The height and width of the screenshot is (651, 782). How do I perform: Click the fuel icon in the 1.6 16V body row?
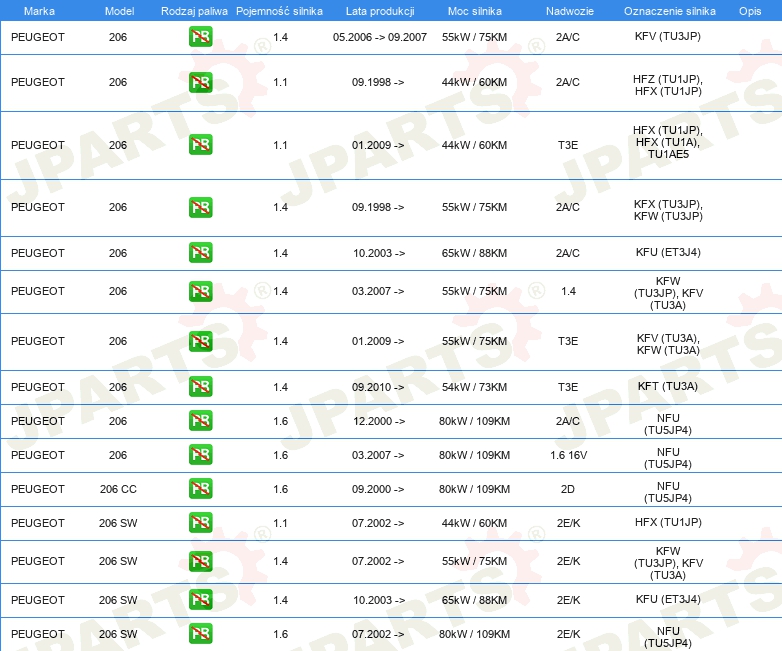coord(200,454)
